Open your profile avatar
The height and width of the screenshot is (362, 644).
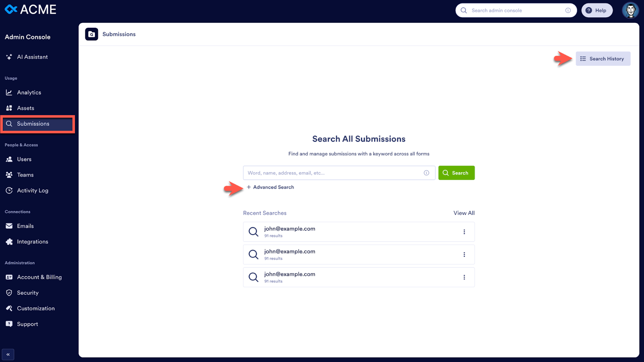point(630,10)
